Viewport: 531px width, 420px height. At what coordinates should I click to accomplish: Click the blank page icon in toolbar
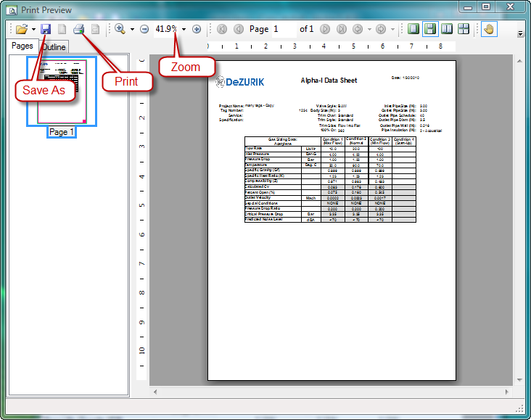pos(62,29)
